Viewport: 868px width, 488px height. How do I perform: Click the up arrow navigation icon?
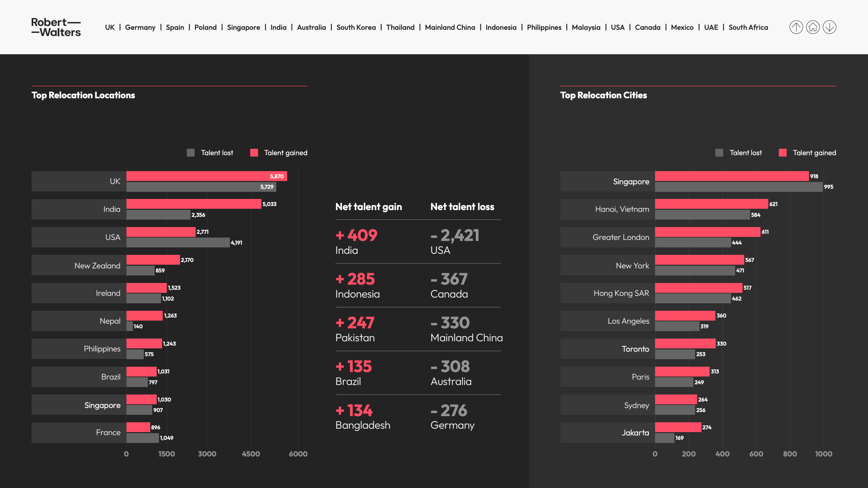point(796,27)
